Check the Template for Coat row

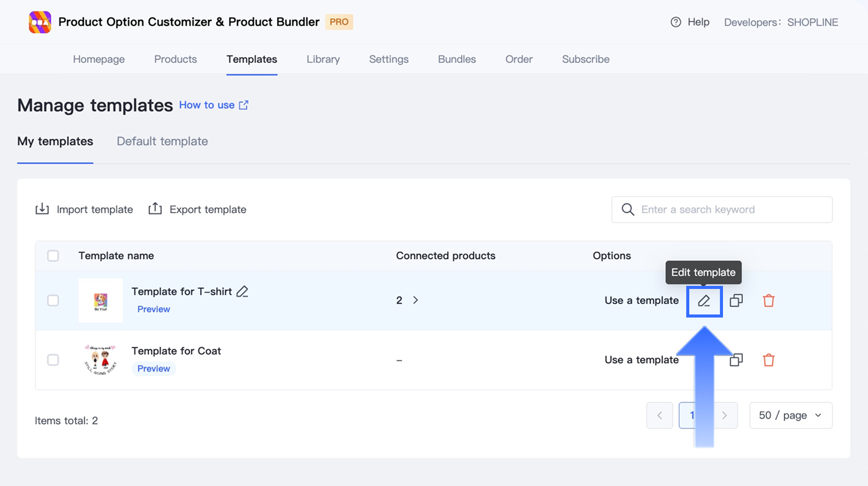tap(53, 360)
